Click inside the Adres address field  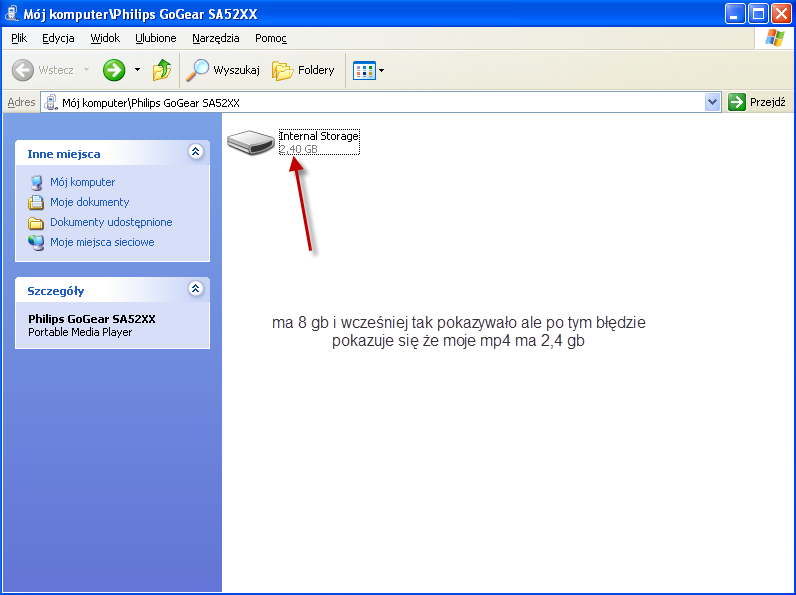click(381, 103)
